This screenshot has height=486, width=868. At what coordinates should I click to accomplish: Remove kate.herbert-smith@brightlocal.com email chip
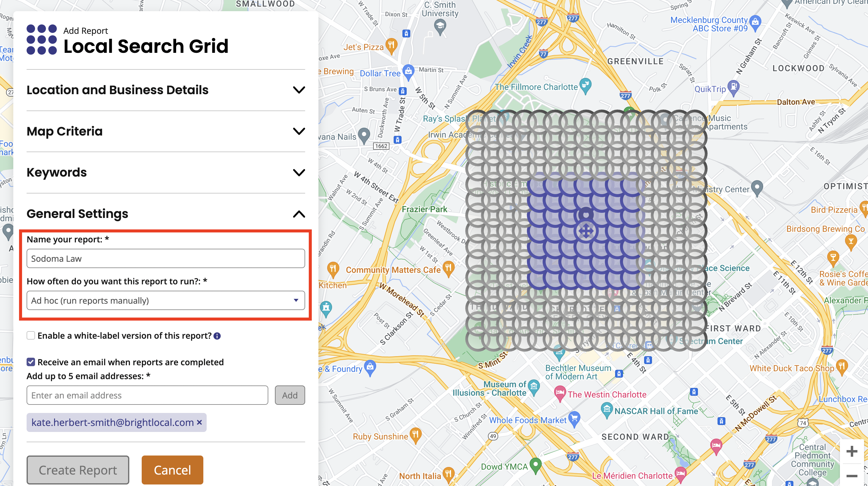click(199, 422)
